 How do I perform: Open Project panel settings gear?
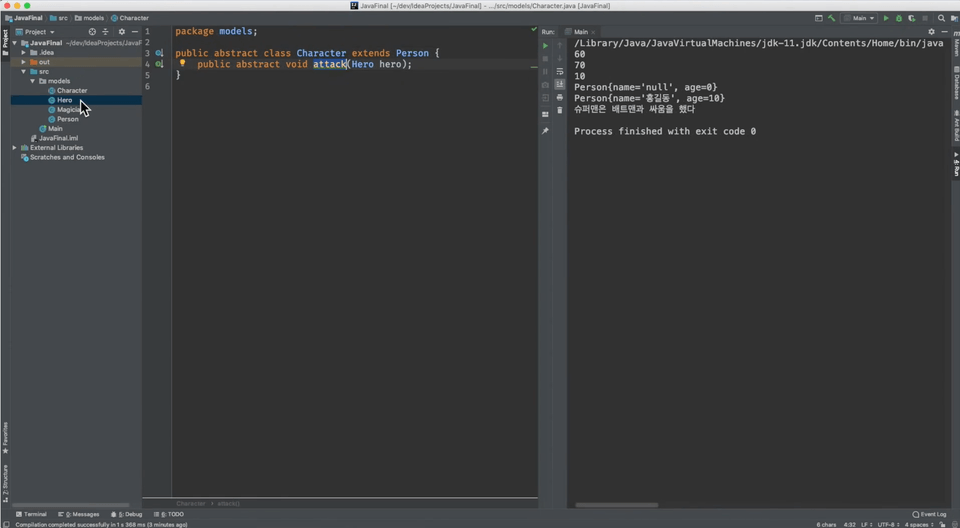point(121,32)
